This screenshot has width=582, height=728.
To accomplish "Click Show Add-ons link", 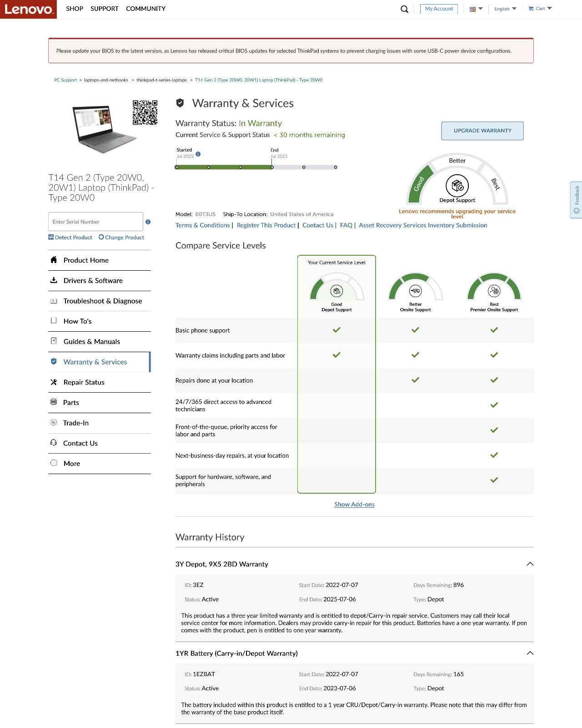I will point(355,504).
